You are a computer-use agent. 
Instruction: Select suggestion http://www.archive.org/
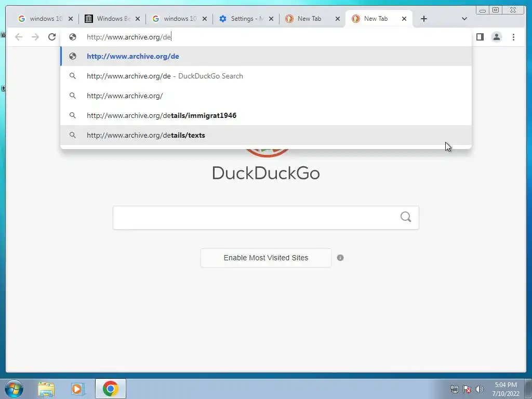click(266, 96)
